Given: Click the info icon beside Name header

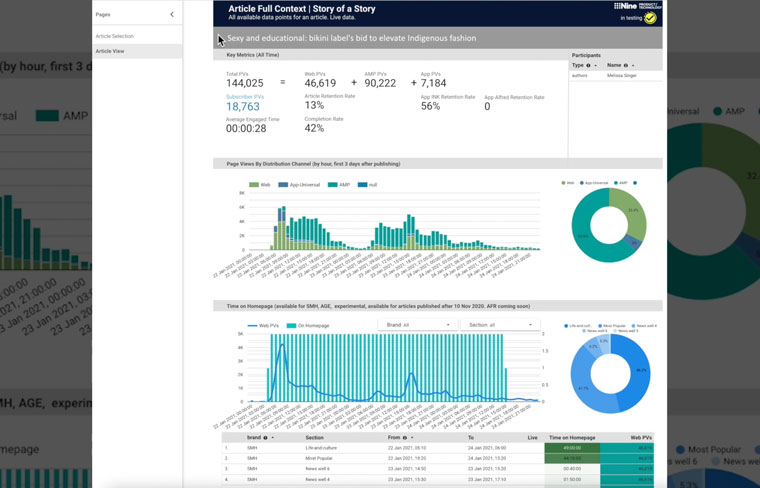Looking at the screenshot, I should (x=626, y=65).
